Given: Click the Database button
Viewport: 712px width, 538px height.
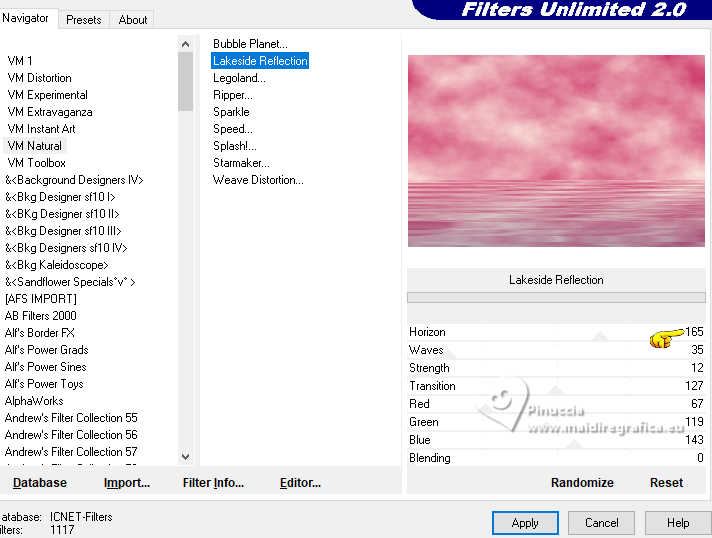Looking at the screenshot, I should (40, 483).
